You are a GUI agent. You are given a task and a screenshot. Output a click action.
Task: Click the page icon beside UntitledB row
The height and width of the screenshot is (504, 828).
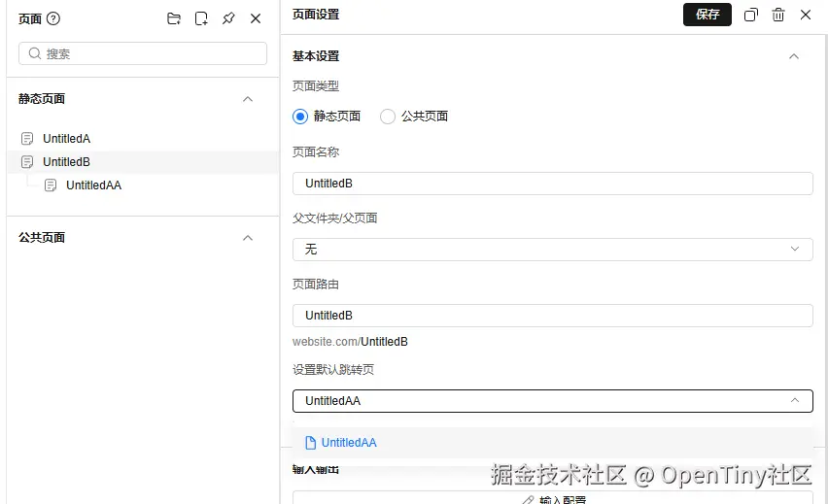(x=27, y=162)
